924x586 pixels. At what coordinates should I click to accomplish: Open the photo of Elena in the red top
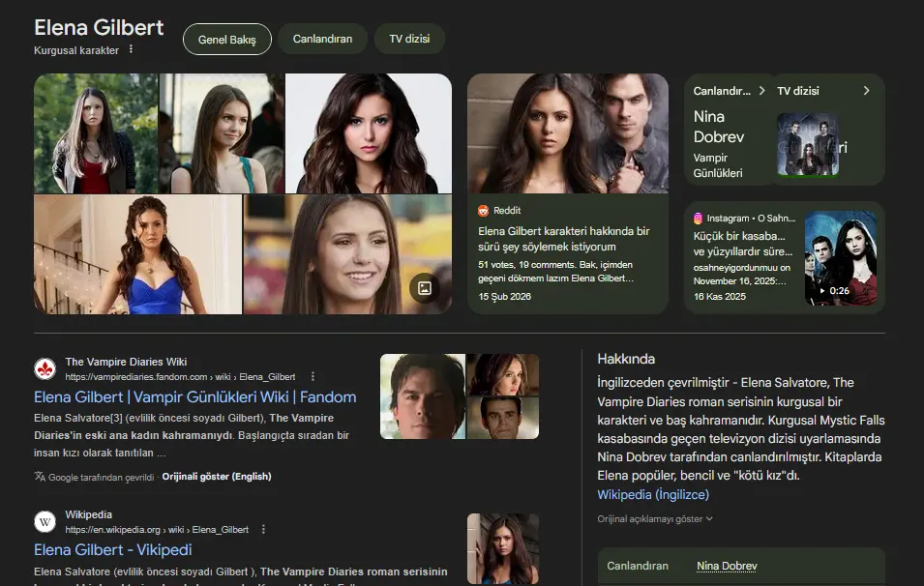[96, 133]
